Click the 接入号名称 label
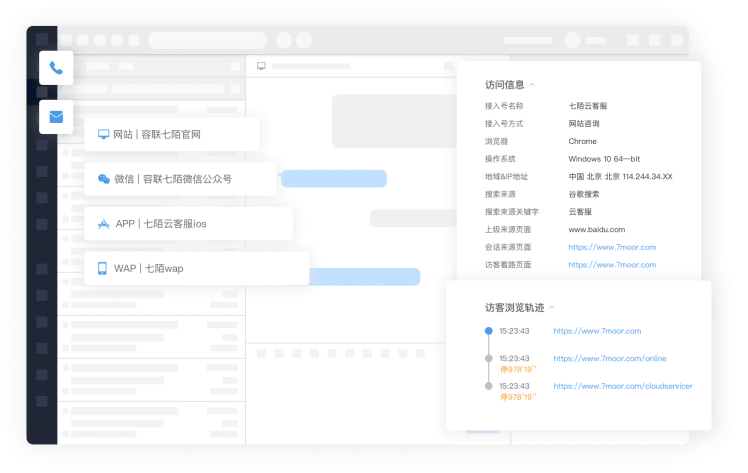Screen dimensions: 748x473 (504, 106)
